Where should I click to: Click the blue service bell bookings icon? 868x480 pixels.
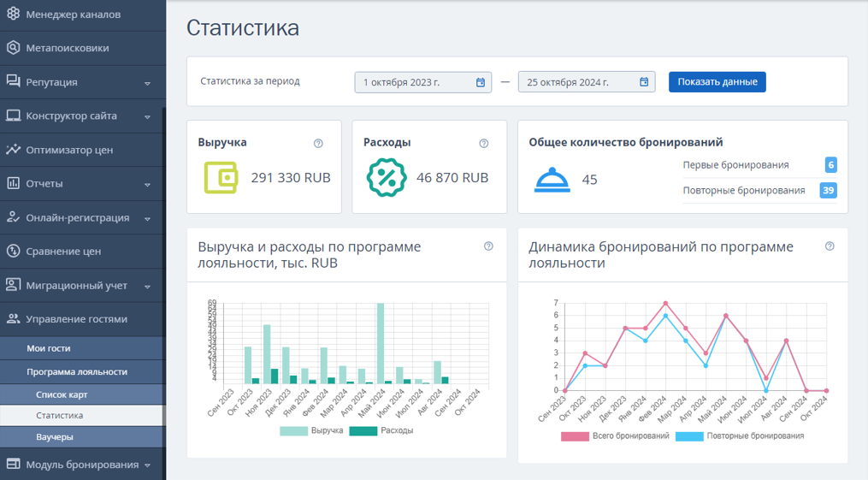click(x=552, y=180)
